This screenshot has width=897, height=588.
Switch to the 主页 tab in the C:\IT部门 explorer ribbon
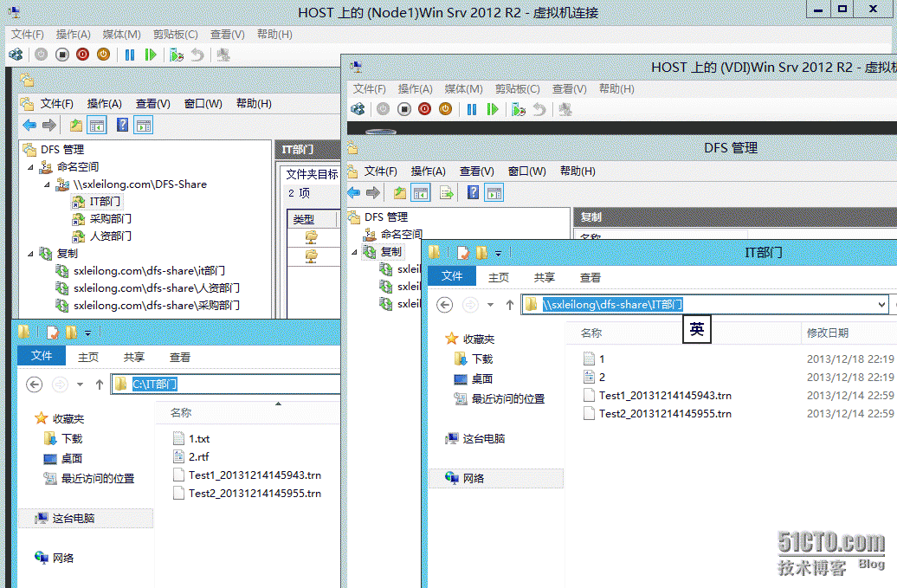(x=88, y=357)
